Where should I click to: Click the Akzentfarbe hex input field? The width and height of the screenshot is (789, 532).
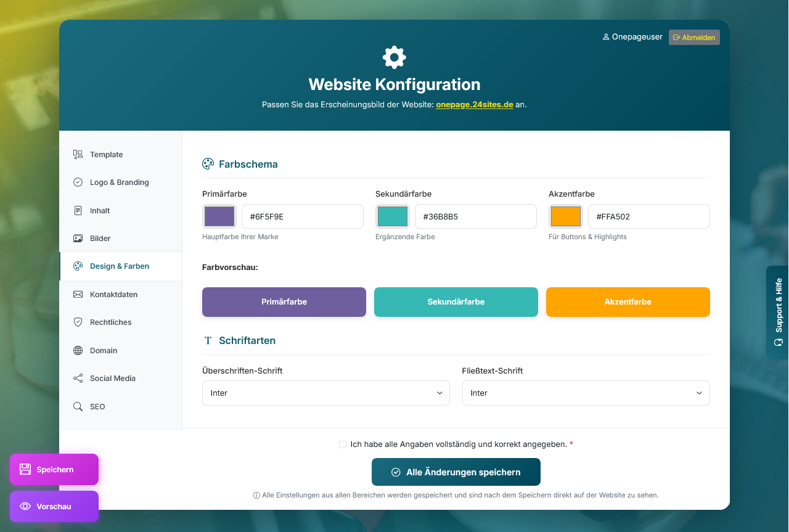648,216
